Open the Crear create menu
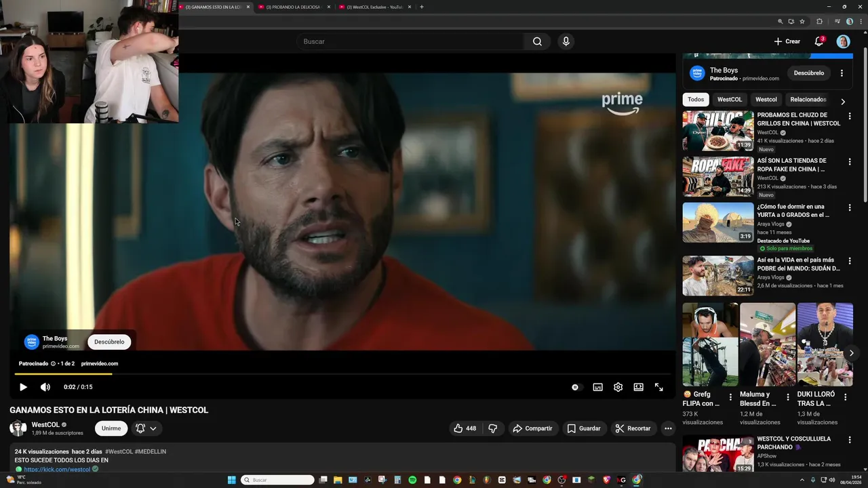Screen dimensions: 868x488 [787, 41]
